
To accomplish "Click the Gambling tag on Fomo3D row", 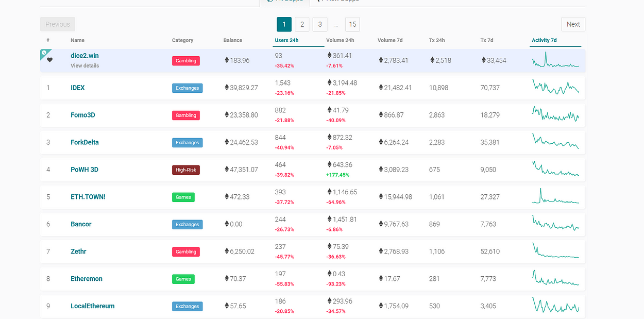I will point(186,115).
